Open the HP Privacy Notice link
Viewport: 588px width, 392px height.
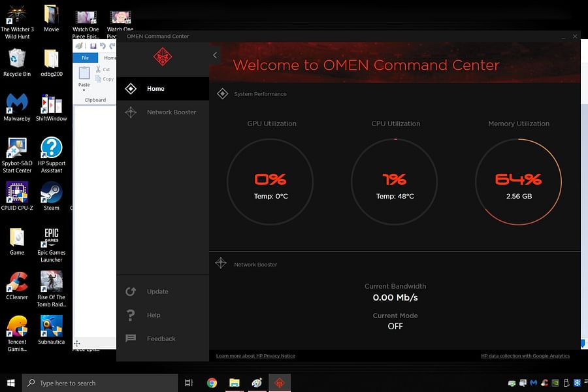point(255,355)
